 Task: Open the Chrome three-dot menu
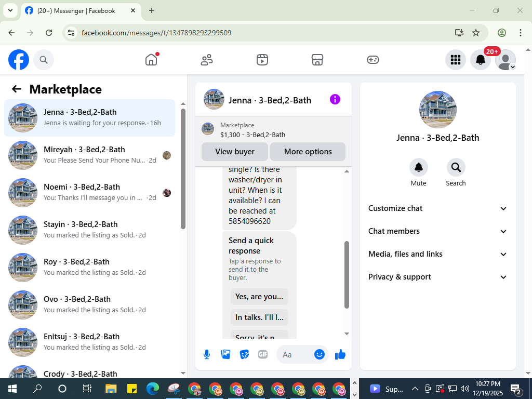pyautogui.click(x=521, y=33)
